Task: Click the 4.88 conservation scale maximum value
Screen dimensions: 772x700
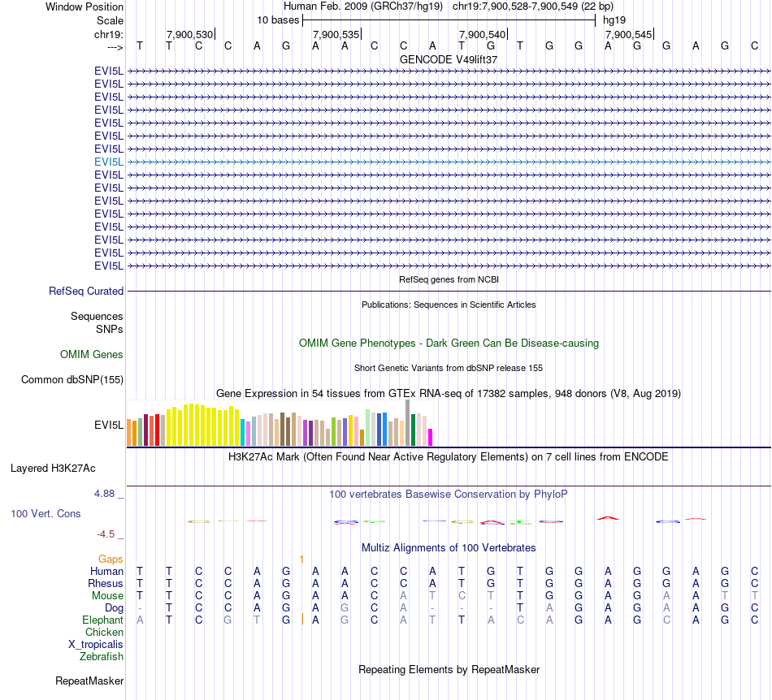Action: click(x=105, y=494)
